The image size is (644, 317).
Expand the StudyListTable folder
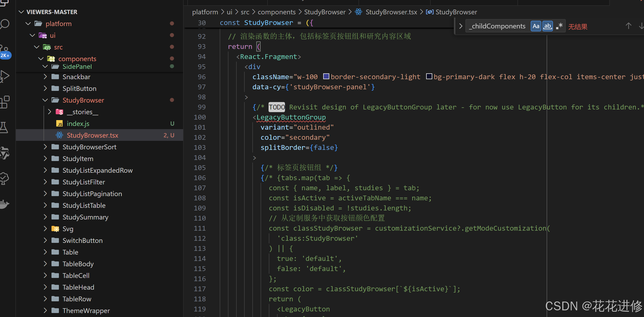pyautogui.click(x=45, y=205)
